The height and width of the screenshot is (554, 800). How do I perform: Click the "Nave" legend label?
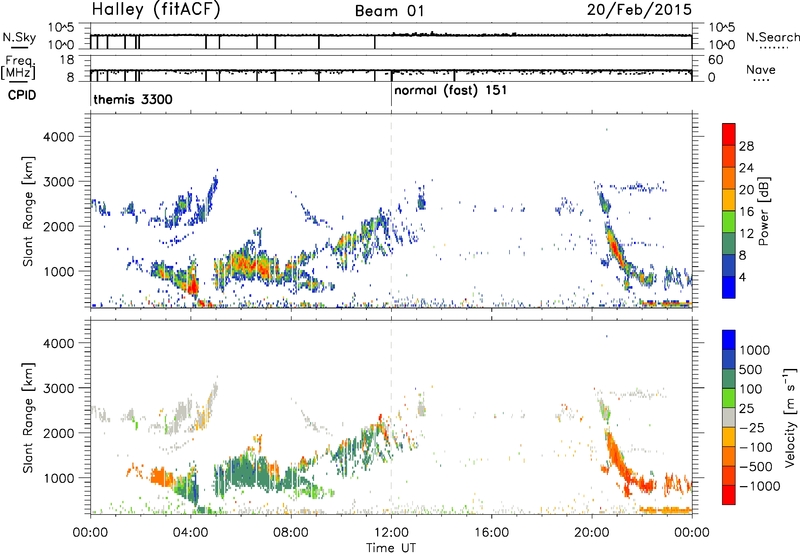(760, 69)
